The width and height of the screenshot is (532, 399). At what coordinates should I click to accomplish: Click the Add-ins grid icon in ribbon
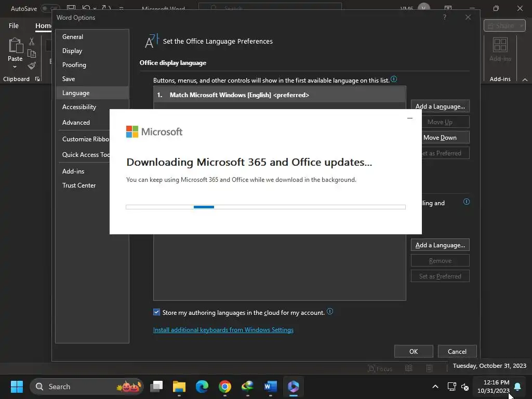click(500, 45)
